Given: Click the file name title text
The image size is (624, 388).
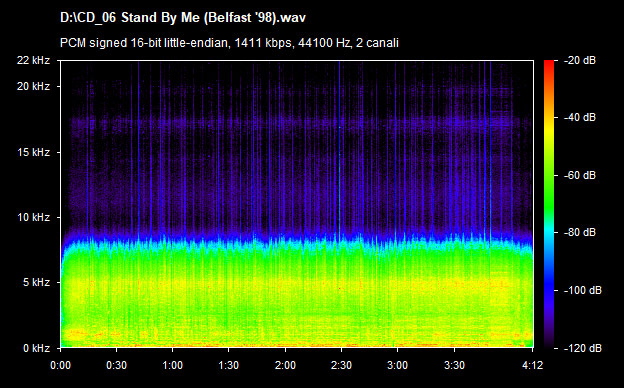Looking at the screenshot, I should [x=183, y=18].
